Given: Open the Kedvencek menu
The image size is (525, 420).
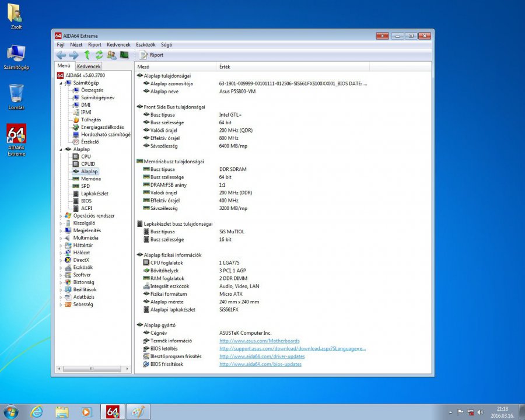Looking at the screenshot, I should point(118,44).
